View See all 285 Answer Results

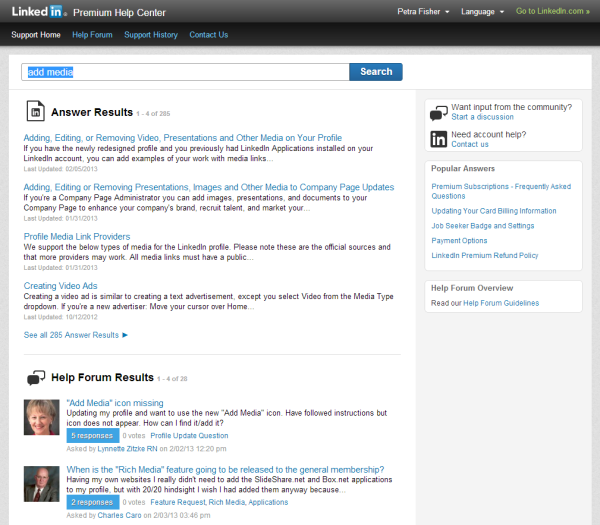(71, 335)
